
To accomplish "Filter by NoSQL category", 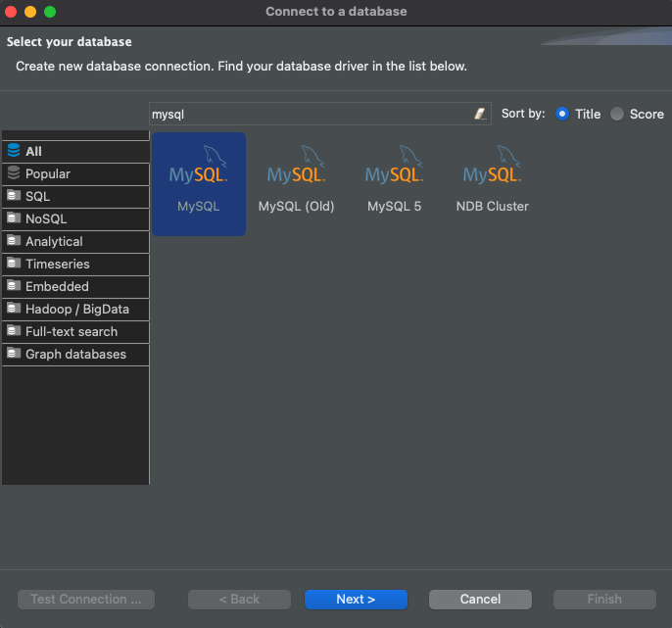I will click(x=45, y=219).
